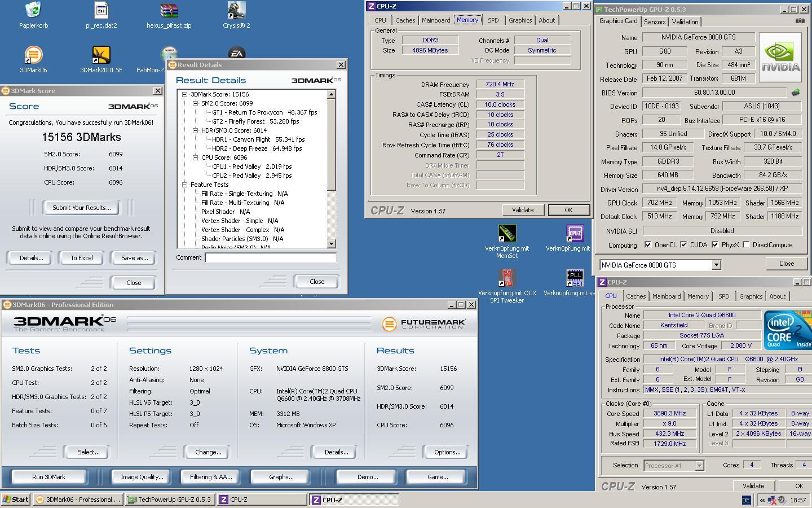Click the system clock showing 18:57
Image resolution: width=812 pixels, height=508 pixels.
click(x=798, y=500)
